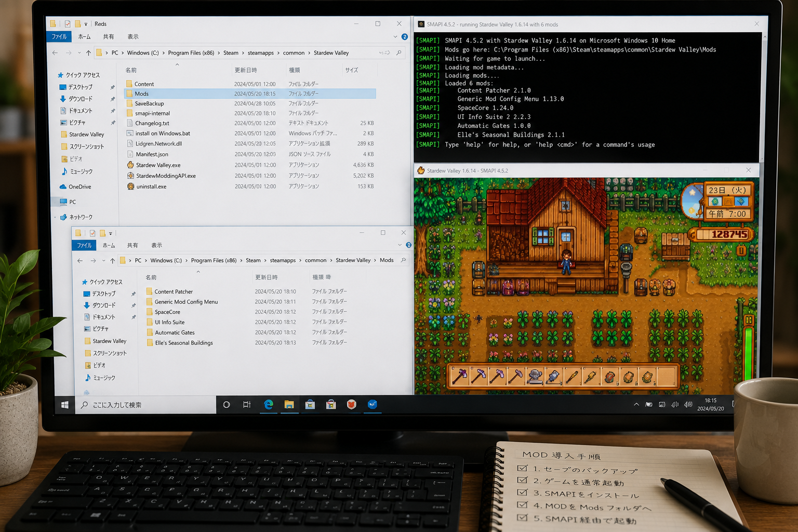Select the seventh hotbar slot in Stardew Valley
Screen dimensions: 798x532
click(572, 376)
